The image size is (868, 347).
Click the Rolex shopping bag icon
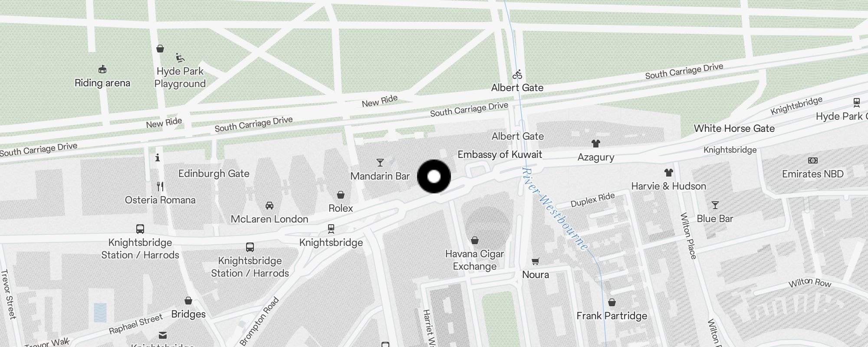[x=341, y=195]
